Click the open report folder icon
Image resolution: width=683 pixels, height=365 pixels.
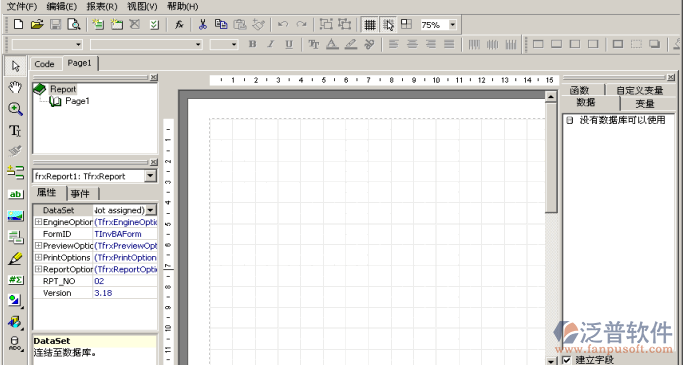[37, 24]
